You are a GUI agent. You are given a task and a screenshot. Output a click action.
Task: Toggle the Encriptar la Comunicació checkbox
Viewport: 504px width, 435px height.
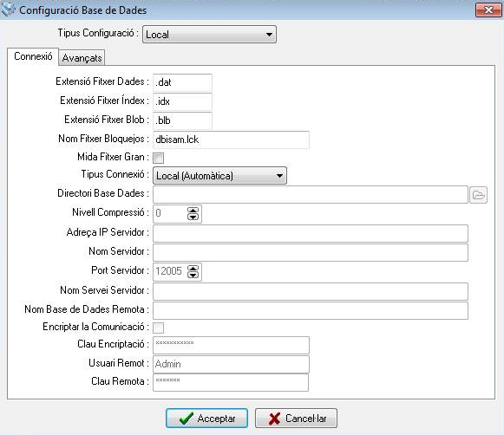[x=158, y=328]
